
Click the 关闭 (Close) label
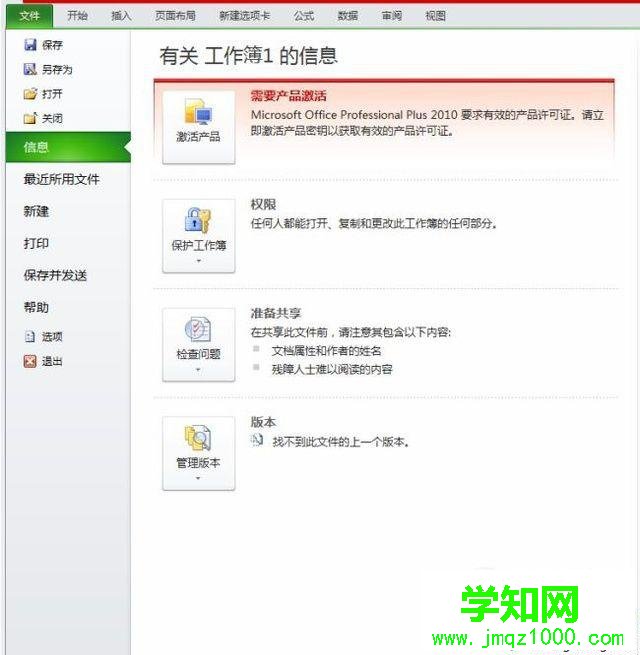(x=52, y=118)
